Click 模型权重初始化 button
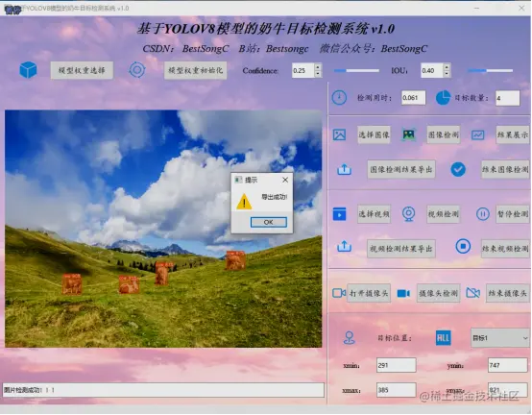Viewport: 532px width, 415px height. pyautogui.click(x=196, y=70)
